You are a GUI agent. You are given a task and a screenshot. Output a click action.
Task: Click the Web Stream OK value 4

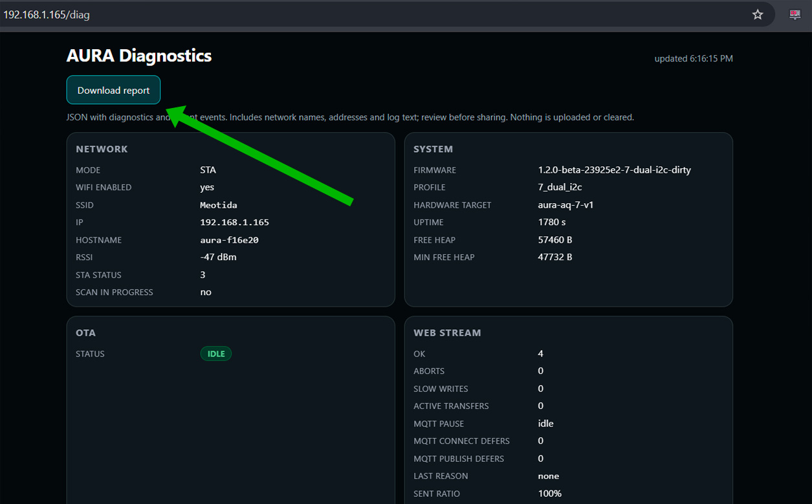(x=541, y=354)
